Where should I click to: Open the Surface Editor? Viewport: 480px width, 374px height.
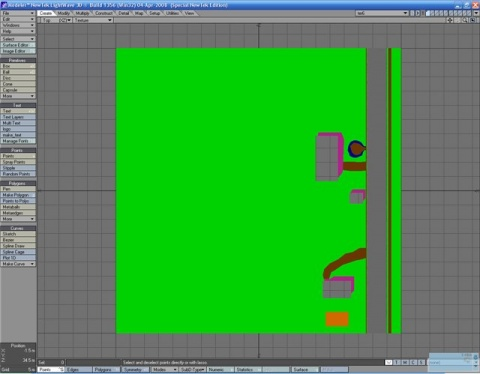click(18, 45)
